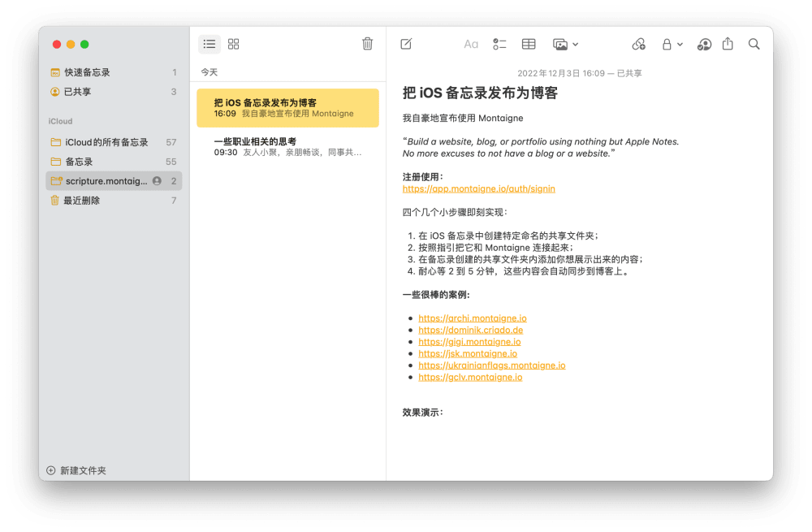Open the Aa text format options
The height and width of the screenshot is (532, 812).
click(x=471, y=44)
